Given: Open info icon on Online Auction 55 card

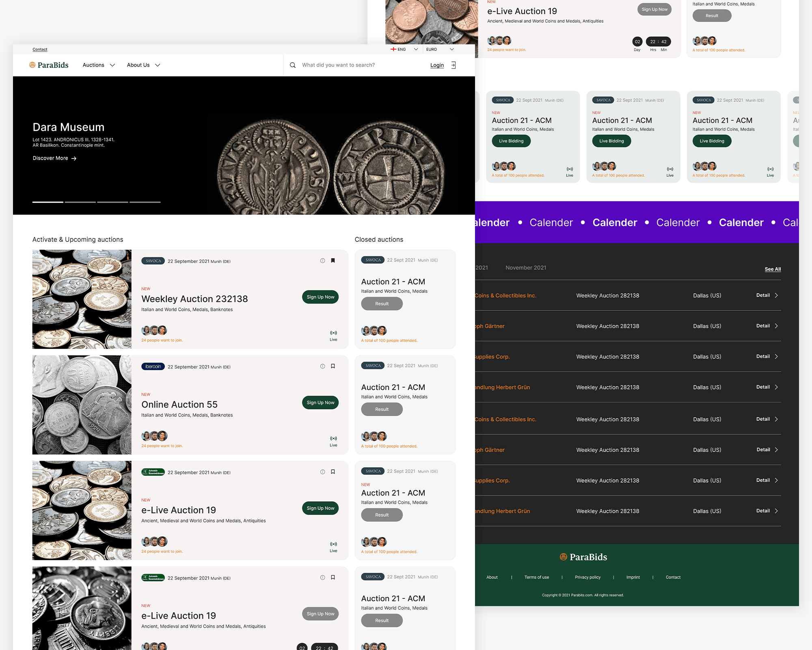Looking at the screenshot, I should pyautogui.click(x=322, y=366).
